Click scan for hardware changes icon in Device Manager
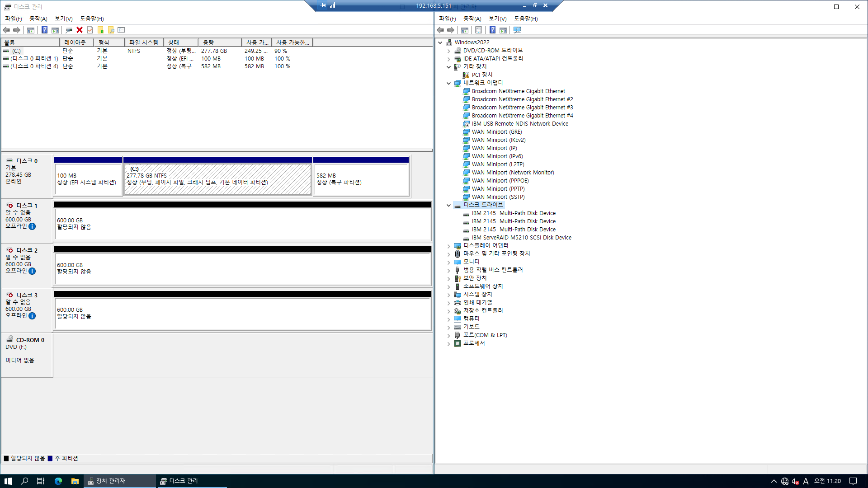 (517, 30)
